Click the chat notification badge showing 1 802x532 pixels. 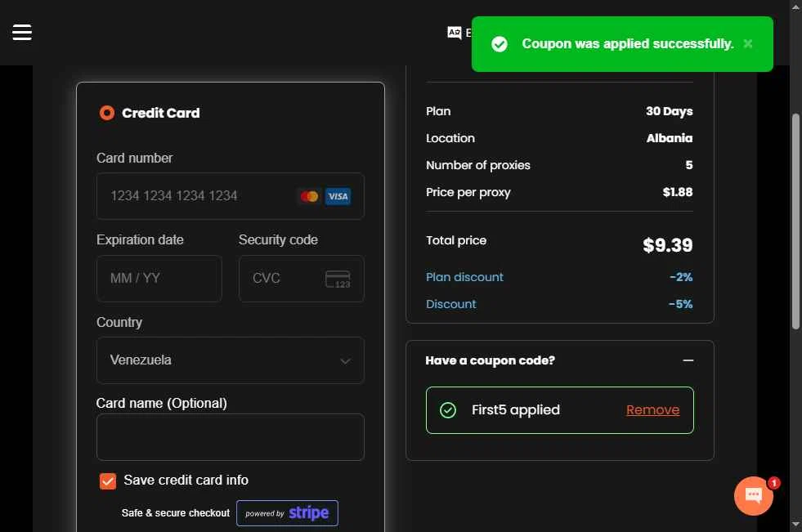coord(774,483)
